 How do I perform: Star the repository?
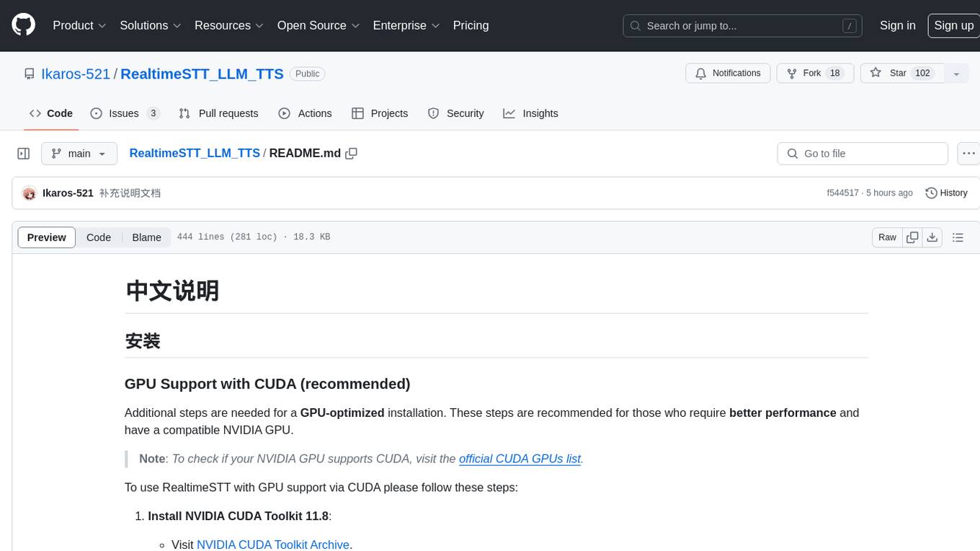point(902,74)
